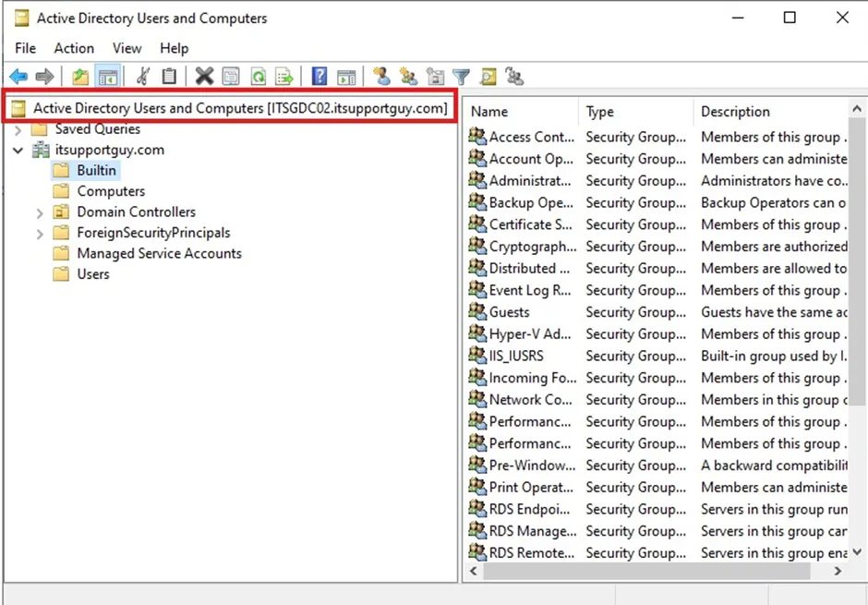The image size is (868, 605).
Task: Expand the Domain Controllers node
Action: pos(39,212)
